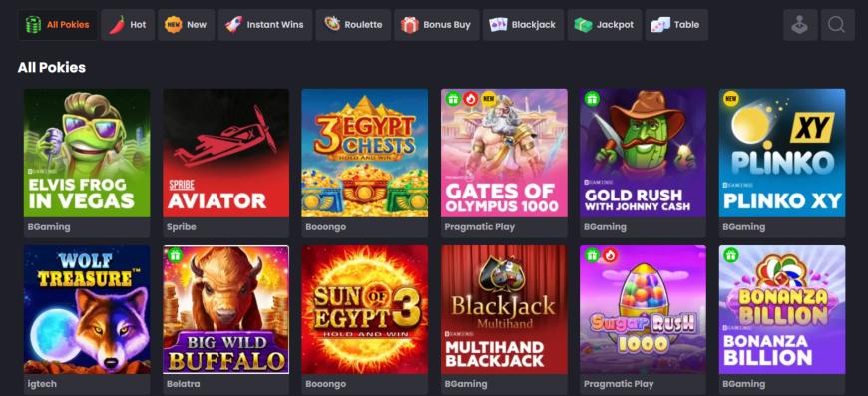Open the Sun of Egypt 3 game
This screenshot has height=396, width=868.
365,310
